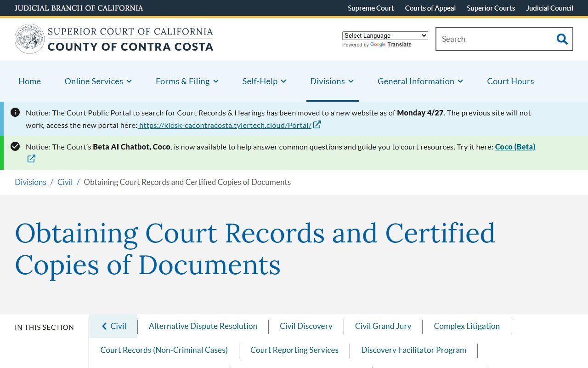Click the California court seal logo
The width and height of the screenshot is (588, 368).
[29, 39]
